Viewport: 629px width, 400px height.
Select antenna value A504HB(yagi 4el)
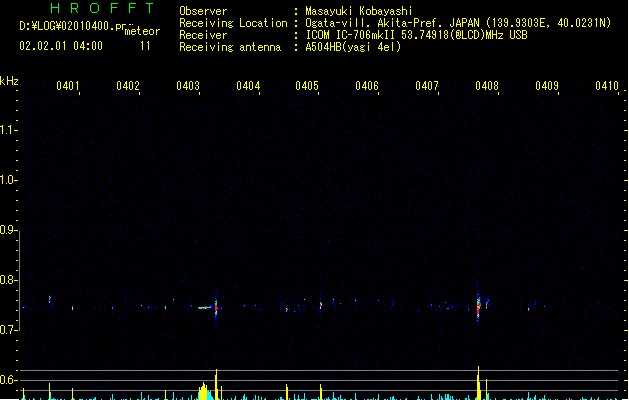tap(353, 47)
